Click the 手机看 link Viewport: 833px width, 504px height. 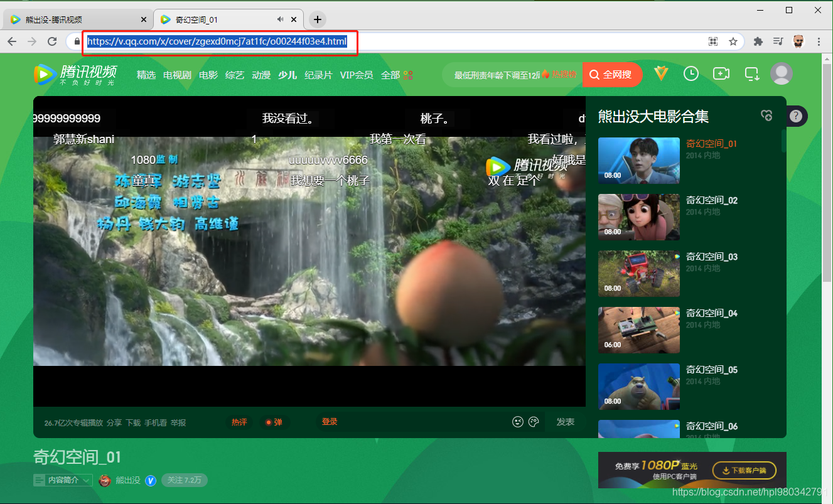tap(156, 422)
